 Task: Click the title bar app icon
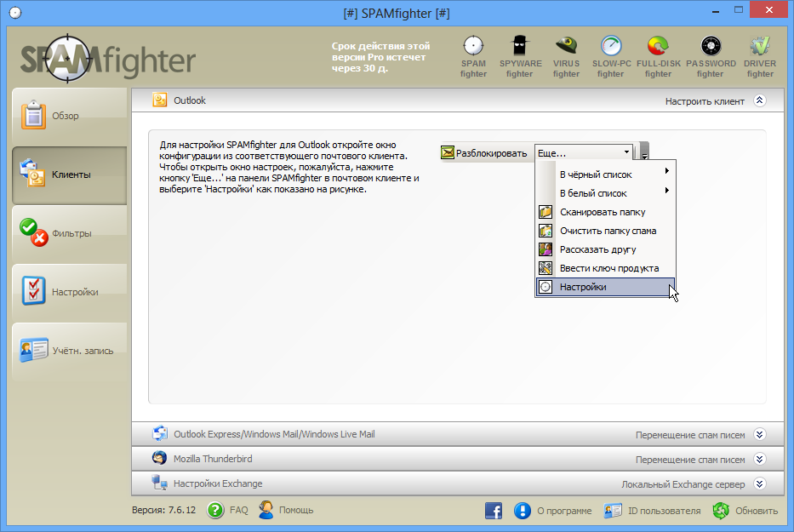tap(15, 13)
